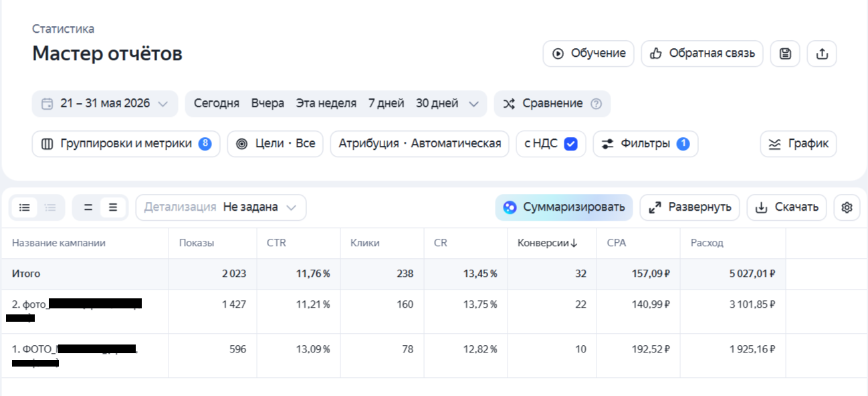Select expanded row height icon

click(x=113, y=207)
